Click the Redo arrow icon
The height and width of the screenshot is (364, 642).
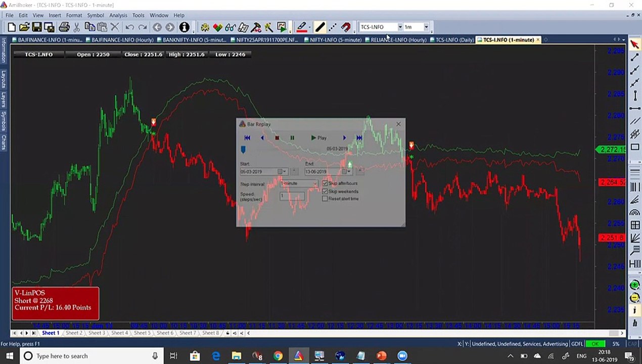point(143,27)
